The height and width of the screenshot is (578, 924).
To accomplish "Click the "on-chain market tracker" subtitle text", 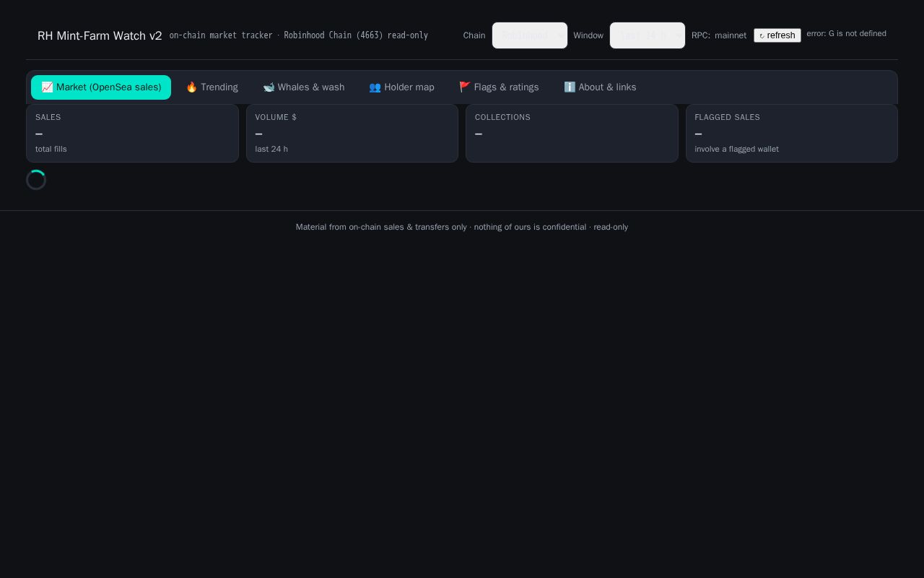I will point(221,35).
